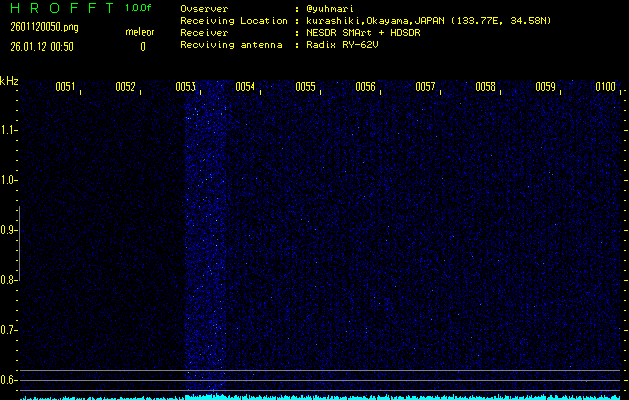Click antenna value Radix RY-62V
The height and width of the screenshot is (400, 629).
342,45
